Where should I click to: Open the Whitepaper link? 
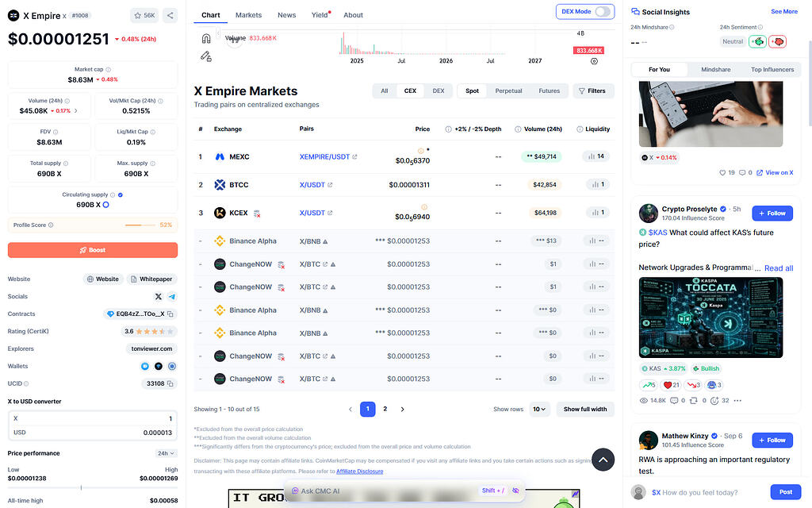151,279
